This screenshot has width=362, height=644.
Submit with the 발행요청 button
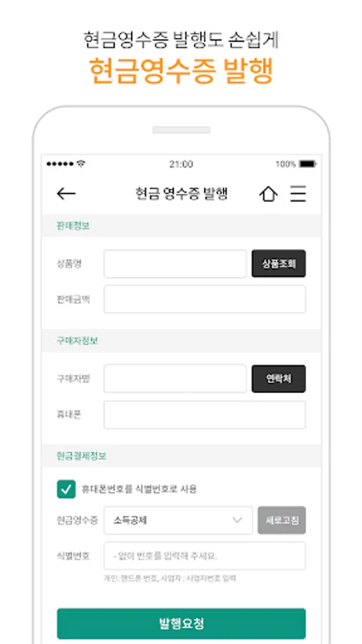[182, 623]
